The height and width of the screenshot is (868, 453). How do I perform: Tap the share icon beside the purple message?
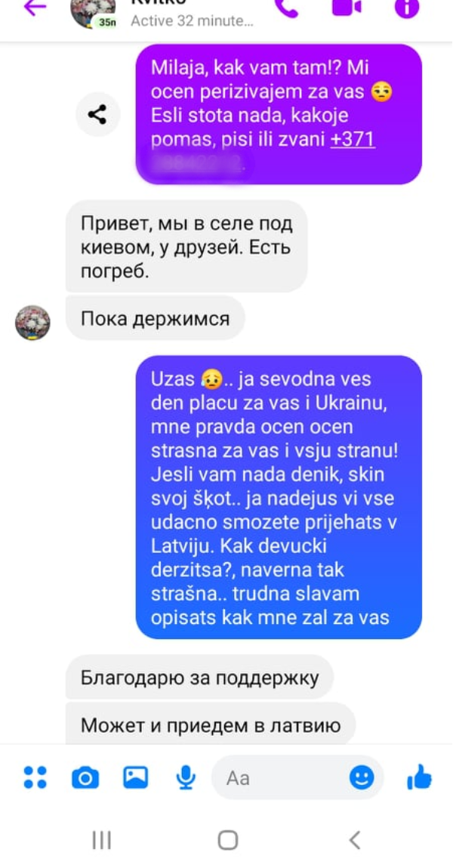tap(97, 115)
